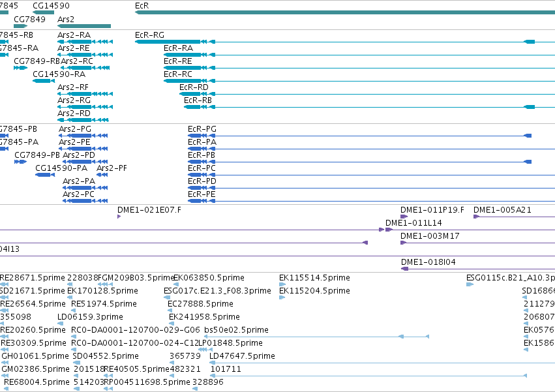The image size is (555, 392).
Task: Click the Ars2-RG transcript label
Action: pos(74,100)
